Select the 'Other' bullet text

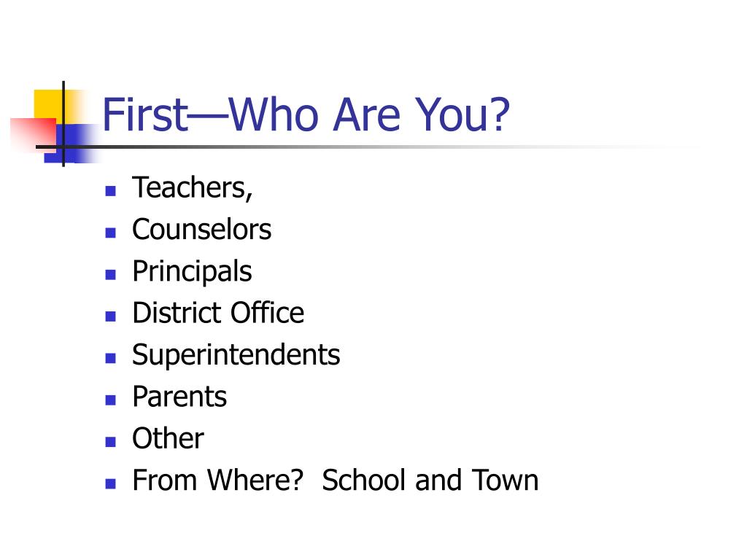(169, 438)
